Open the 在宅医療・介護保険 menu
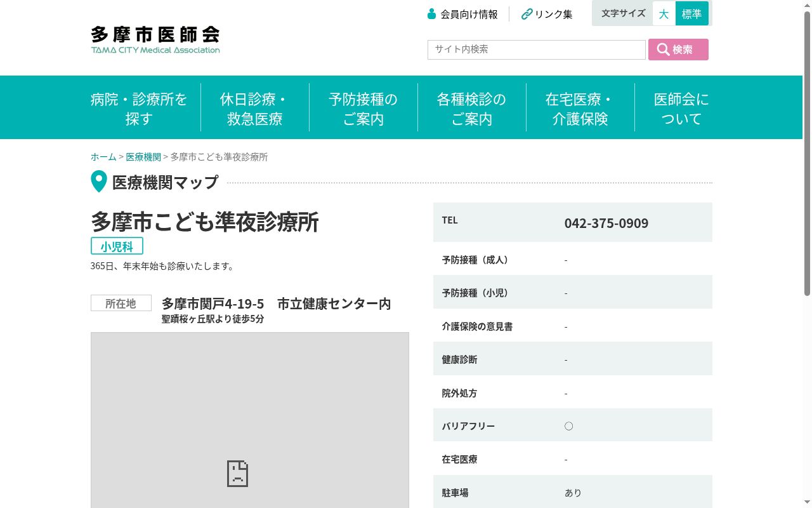 pyautogui.click(x=580, y=109)
